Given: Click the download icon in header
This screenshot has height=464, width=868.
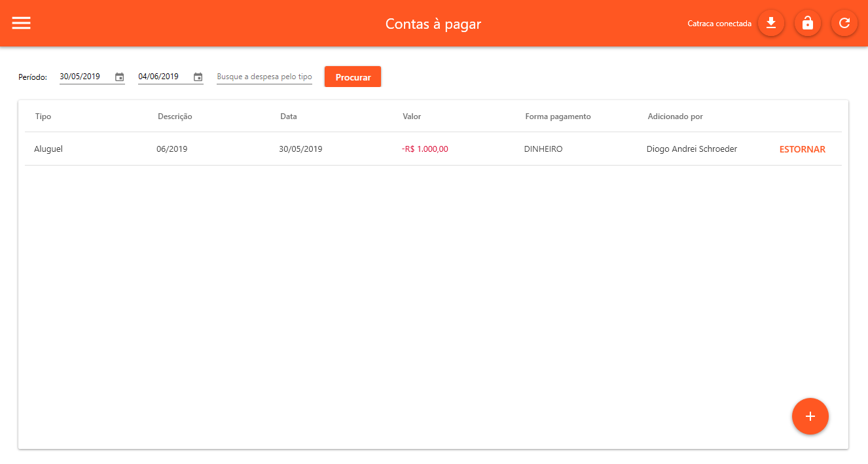Looking at the screenshot, I should pos(770,24).
